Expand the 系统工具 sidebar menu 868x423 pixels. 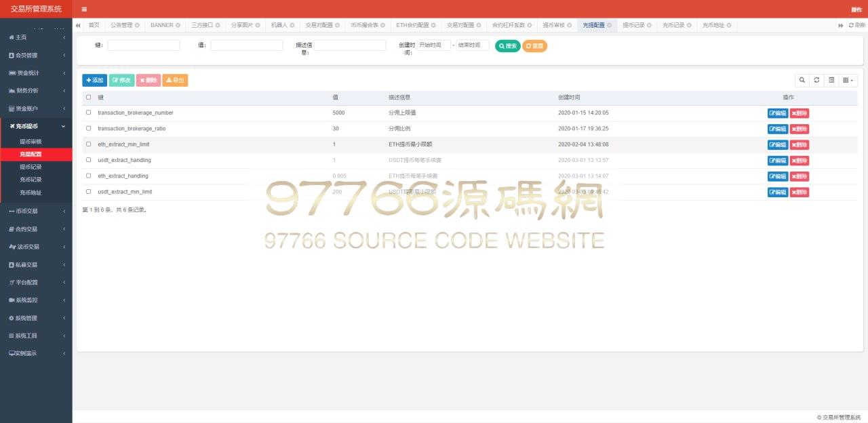click(36, 336)
